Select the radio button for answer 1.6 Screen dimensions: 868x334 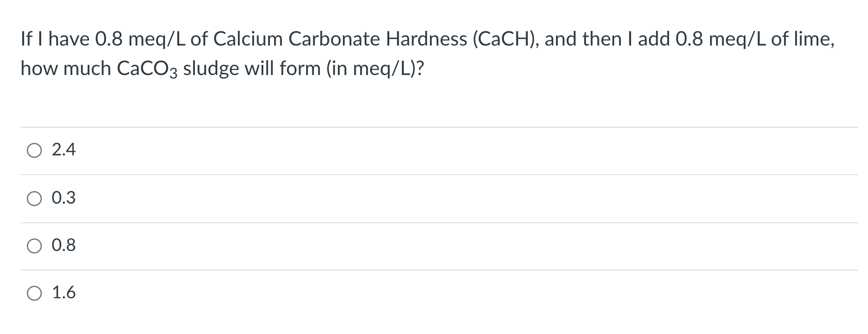(x=34, y=293)
